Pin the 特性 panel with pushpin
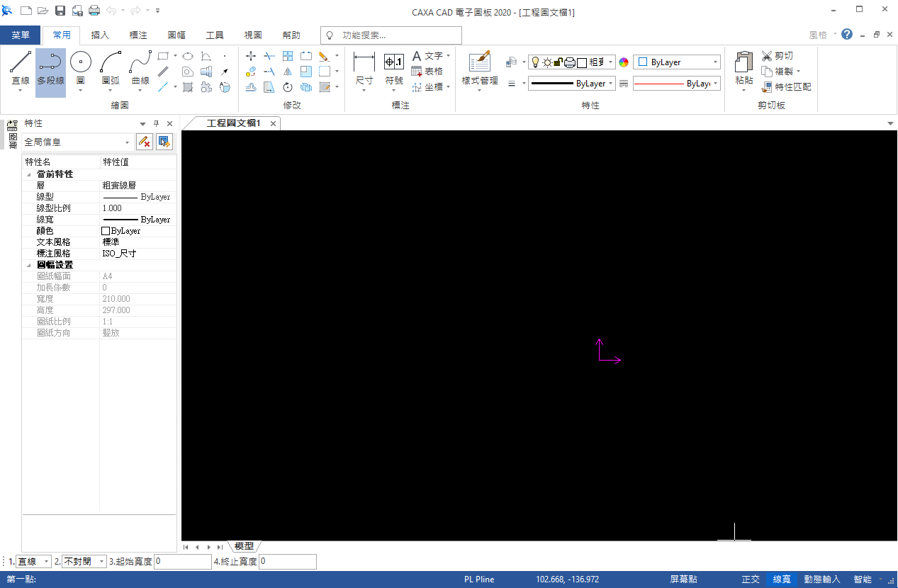898x588 pixels. 157,123
